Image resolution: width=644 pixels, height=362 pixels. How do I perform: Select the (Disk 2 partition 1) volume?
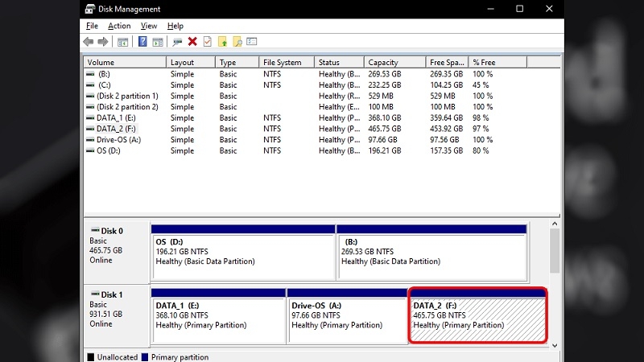coord(127,96)
